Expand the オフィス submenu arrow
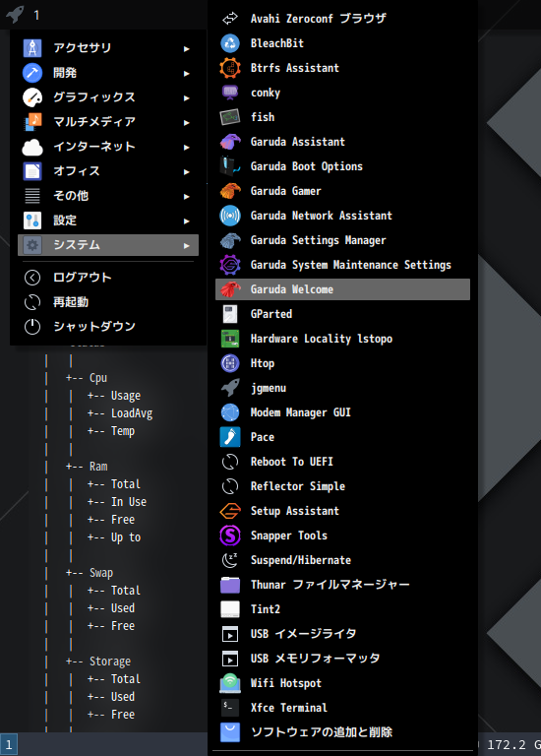 pos(187,171)
